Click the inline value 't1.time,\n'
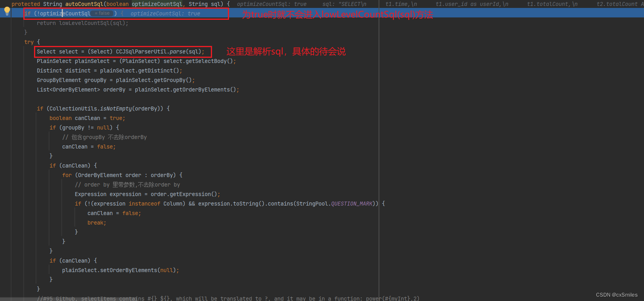The height and width of the screenshot is (301, 644). pyautogui.click(x=401, y=4)
